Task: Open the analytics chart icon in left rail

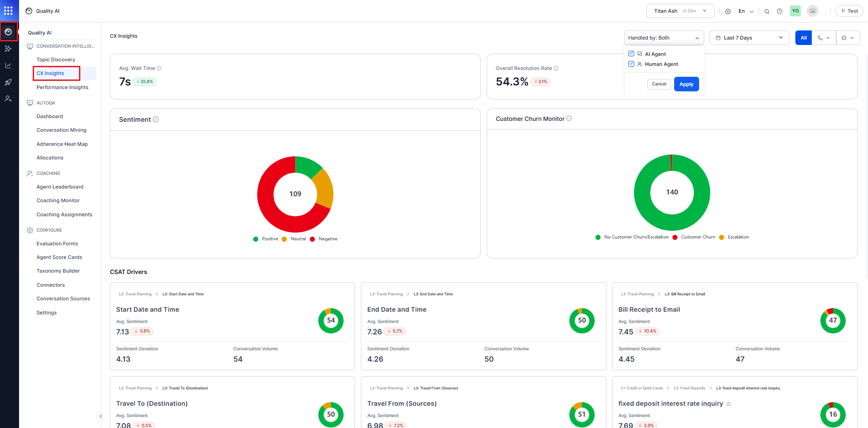Action: click(8, 65)
